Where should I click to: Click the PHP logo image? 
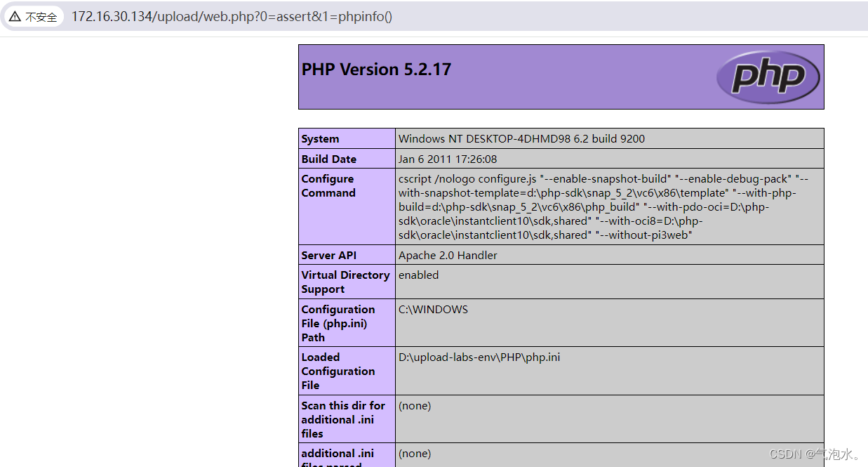(768, 76)
